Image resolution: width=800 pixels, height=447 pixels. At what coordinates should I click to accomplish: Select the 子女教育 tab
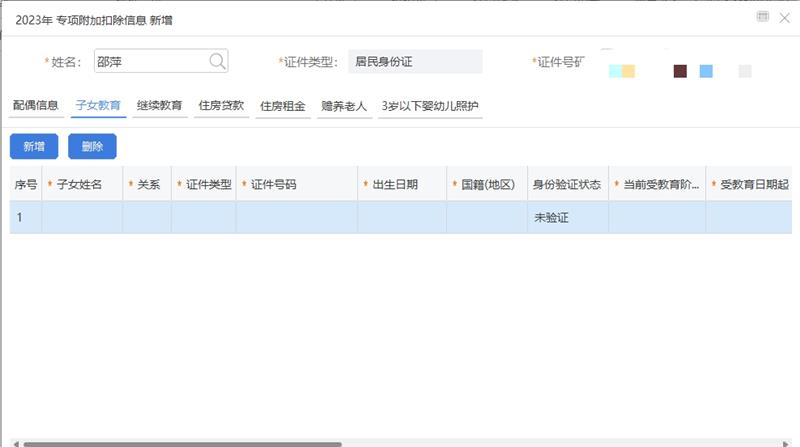click(x=98, y=105)
